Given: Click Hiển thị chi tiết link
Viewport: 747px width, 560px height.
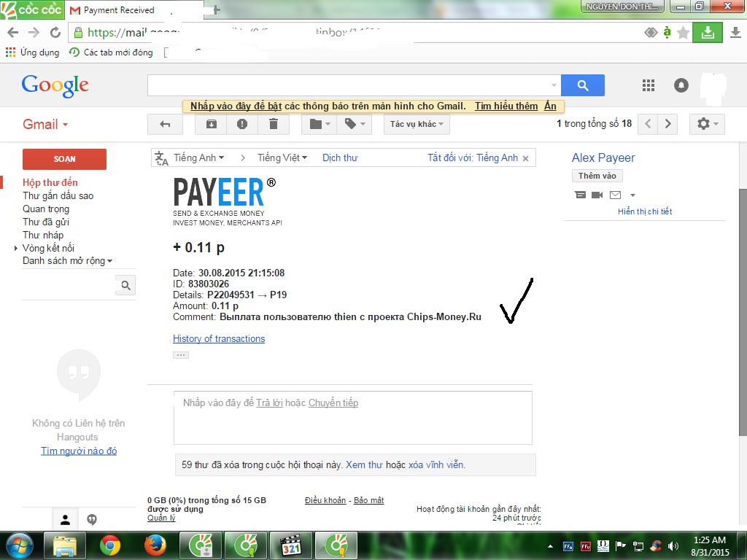Looking at the screenshot, I should click(x=645, y=211).
